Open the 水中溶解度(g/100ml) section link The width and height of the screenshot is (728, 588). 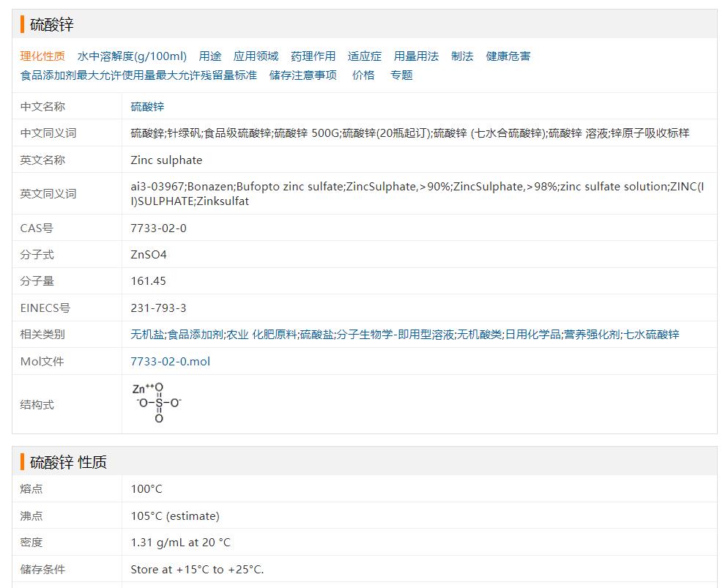pyautogui.click(x=132, y=56)
